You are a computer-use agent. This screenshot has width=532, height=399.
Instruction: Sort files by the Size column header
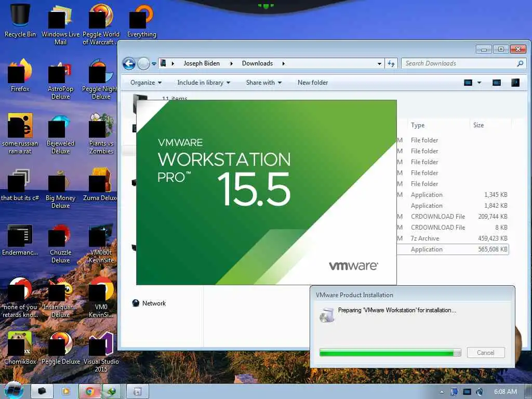tap(478, 125)
